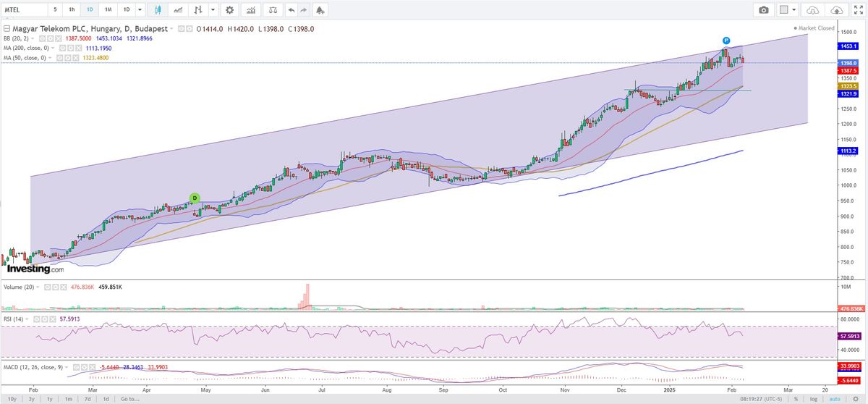Expand Volume (20) menu arrow
The image size is (868, 404).
point(38,287)
